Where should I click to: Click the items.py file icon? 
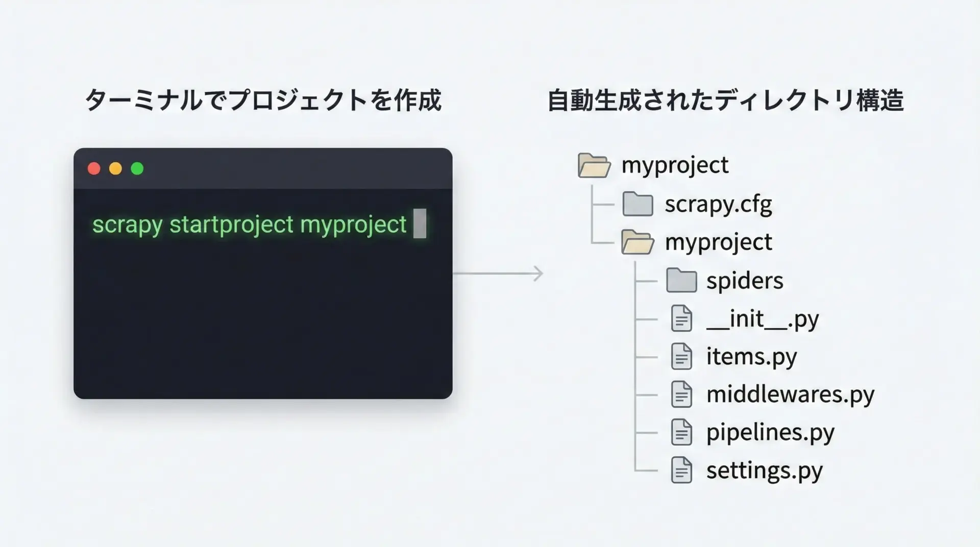coord(681,356)
